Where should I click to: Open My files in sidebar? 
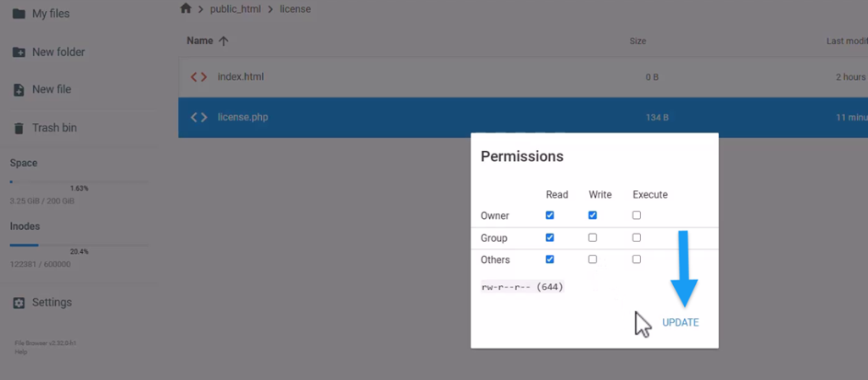point(51,14)
